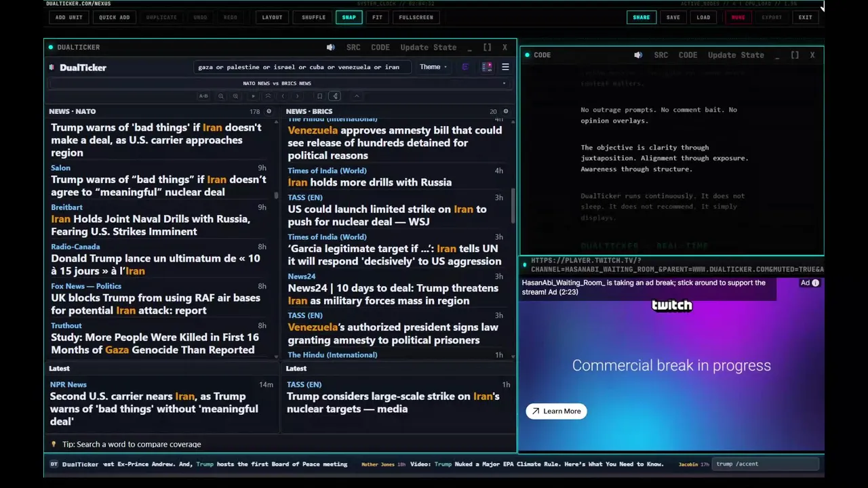Click the SHARE button
Image resolution: width=868 pixels, height=488 pixels.
pos(642,17)
